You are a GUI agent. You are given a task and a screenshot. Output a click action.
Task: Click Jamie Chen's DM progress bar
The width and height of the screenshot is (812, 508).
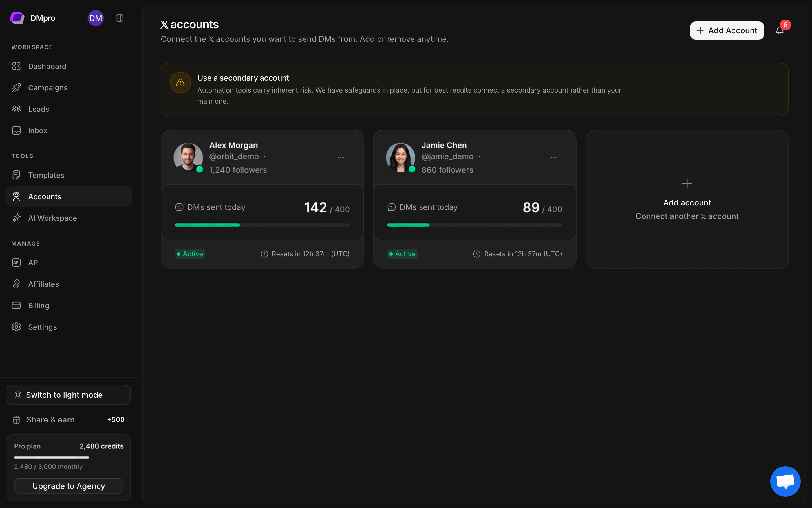(475, 225)
